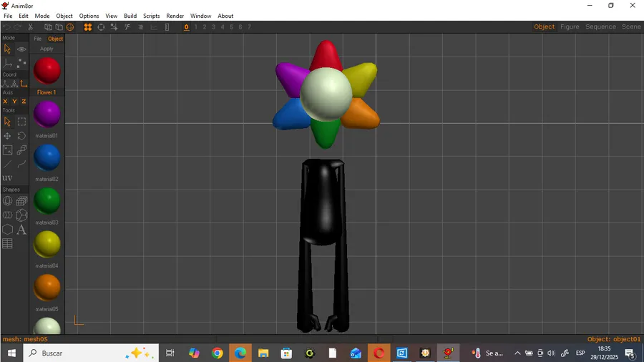
Task: Select layer 7 in toolbar
Action: (249, 27)
